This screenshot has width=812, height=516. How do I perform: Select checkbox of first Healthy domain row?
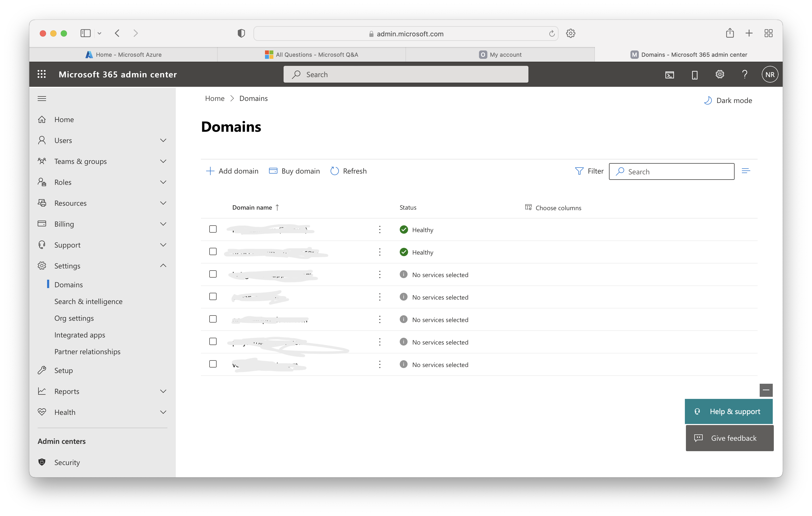click(213, 229)
